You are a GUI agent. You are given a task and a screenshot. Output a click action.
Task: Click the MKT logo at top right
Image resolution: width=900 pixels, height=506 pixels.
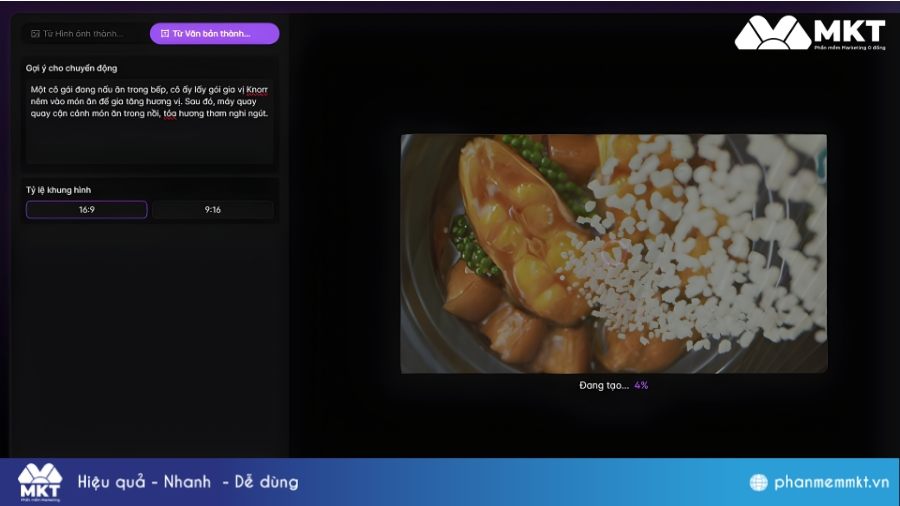(810, 33)
